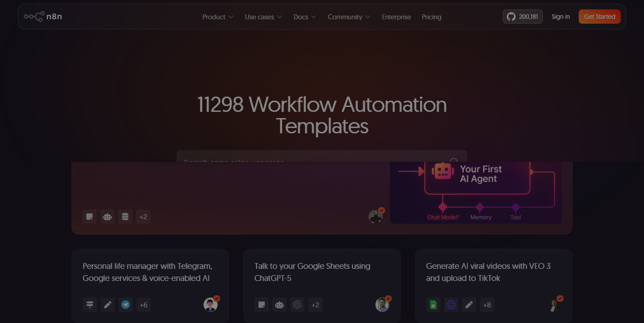This screenshot has width=644, height=323.
Task: Go to the Enterprise page
Action: pyautogui.click(x=396, y=17)
